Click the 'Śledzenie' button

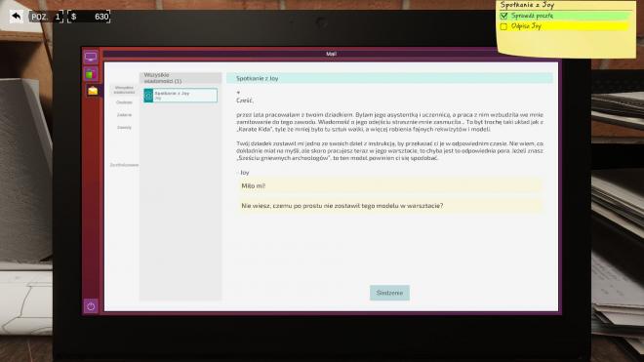389,293
